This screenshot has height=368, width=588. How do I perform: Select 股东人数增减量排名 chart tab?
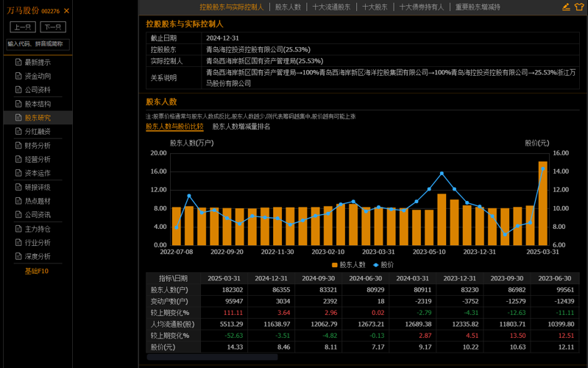[241, 127]
